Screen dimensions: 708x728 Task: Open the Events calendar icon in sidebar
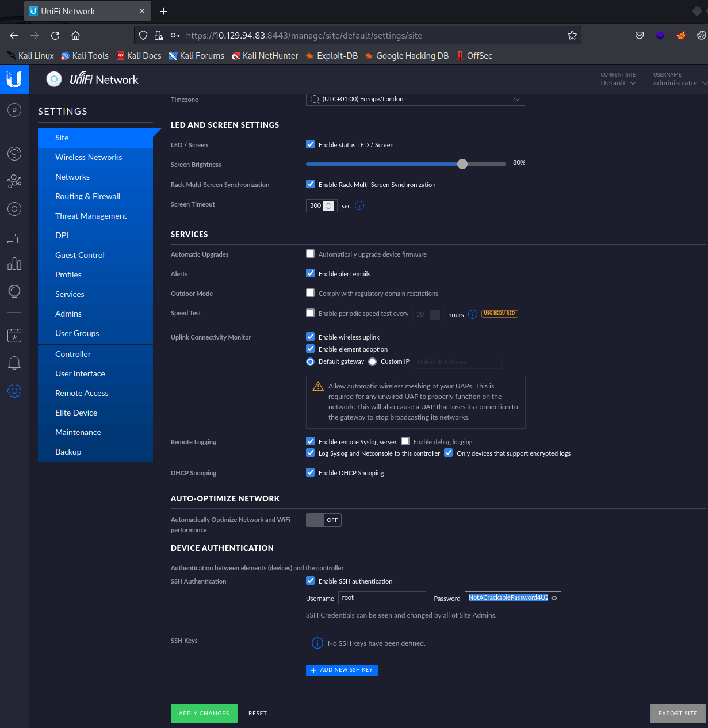14,335
